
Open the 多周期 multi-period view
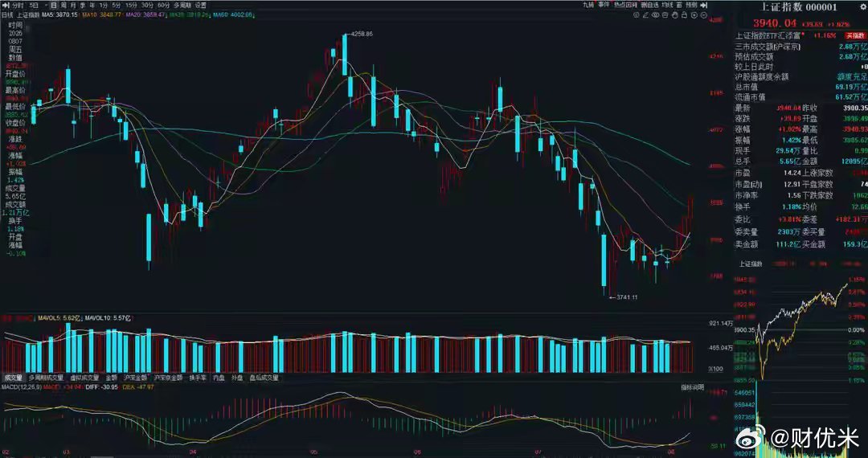(182, 5)
